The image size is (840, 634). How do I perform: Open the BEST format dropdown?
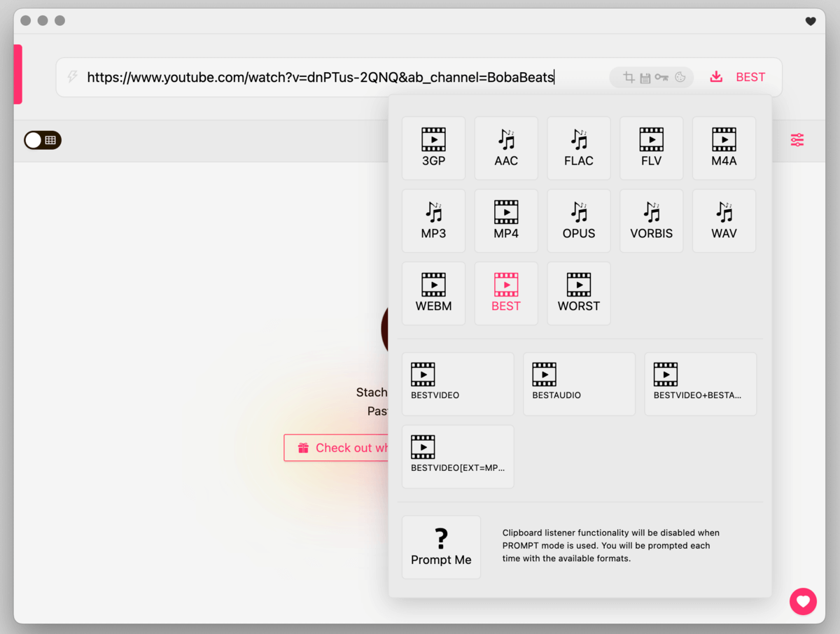750,77
